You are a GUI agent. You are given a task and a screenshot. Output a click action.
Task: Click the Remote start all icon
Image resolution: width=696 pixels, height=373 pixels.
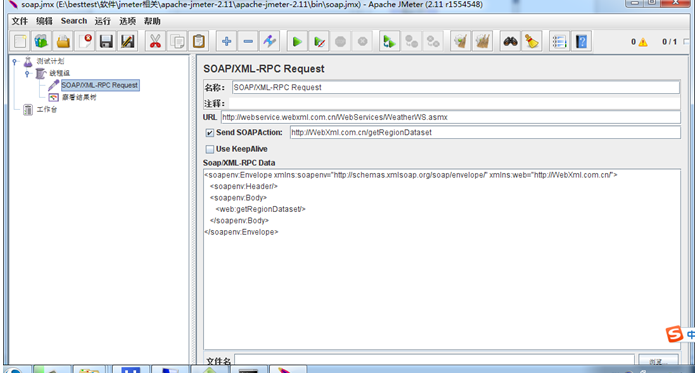pyautogui.click(x=389, y=42)
